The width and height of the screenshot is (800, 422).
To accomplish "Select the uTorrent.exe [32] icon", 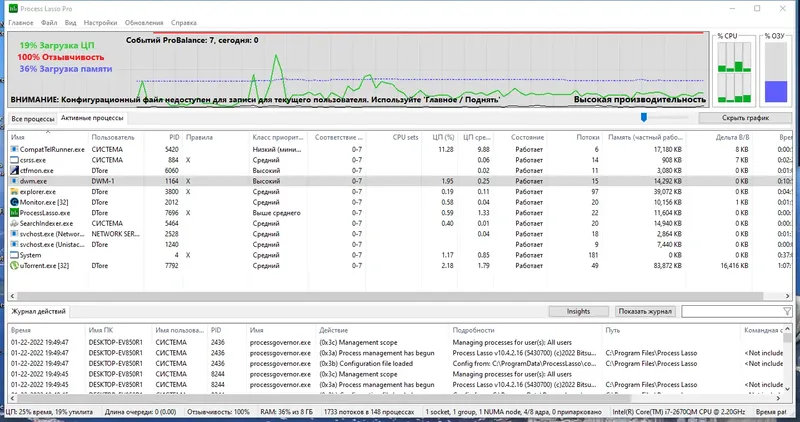I will coord(14,265).
